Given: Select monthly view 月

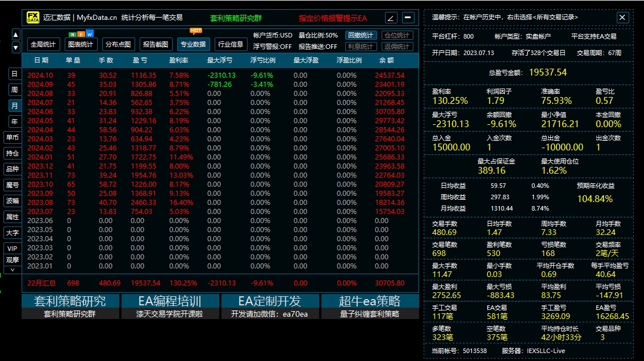Looking at the screenshot, I should click(x=14, y=106).
